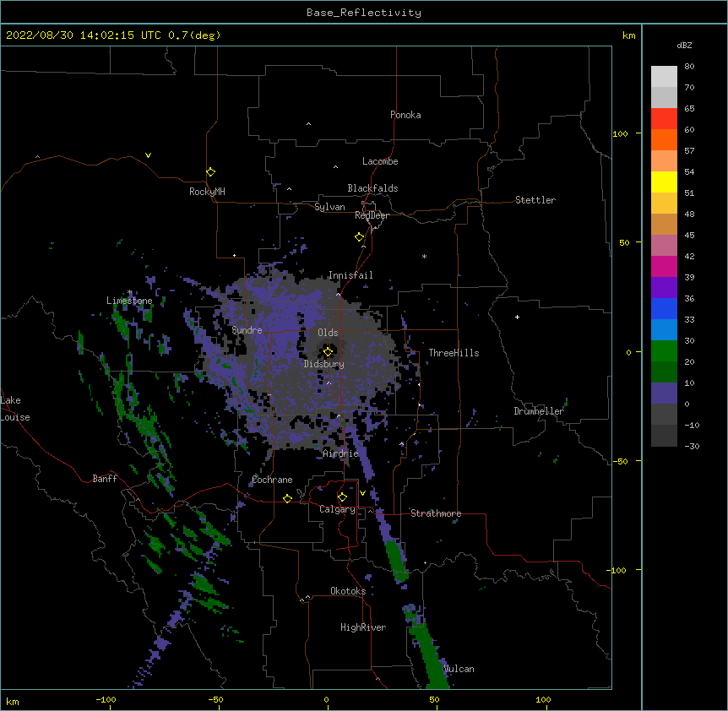
Task: Click the yellow marker below Cochrane label
Action: click(287, 498)
